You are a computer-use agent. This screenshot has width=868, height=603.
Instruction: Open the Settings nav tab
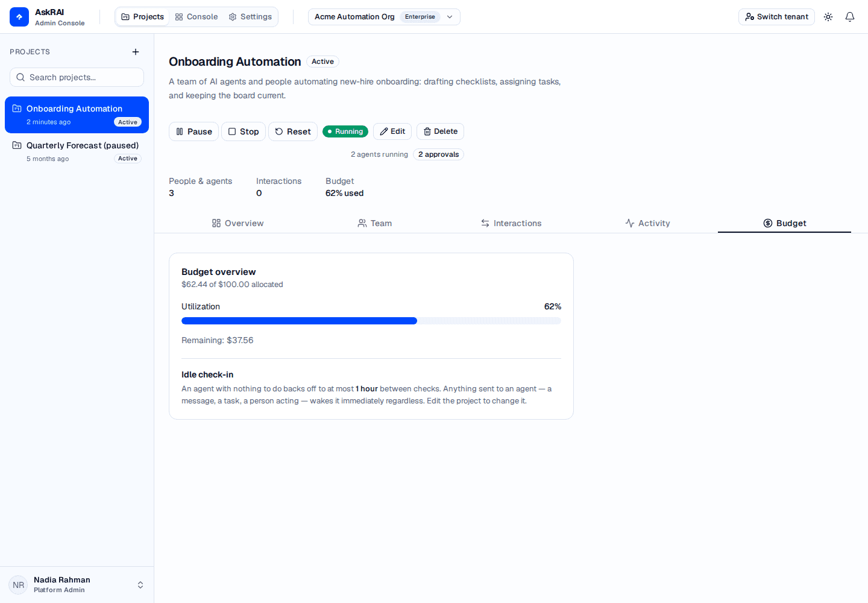[250, 17]
